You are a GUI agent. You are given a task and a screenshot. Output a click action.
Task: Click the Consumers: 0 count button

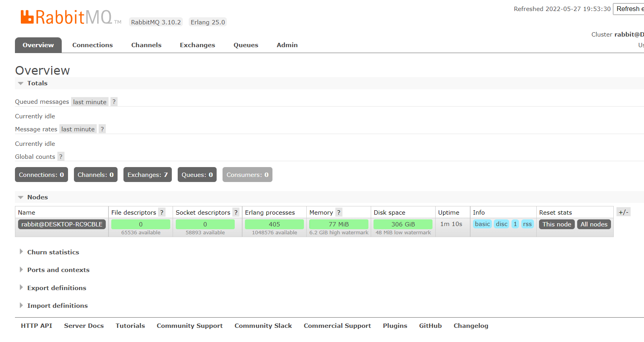[x=247, y=175]
